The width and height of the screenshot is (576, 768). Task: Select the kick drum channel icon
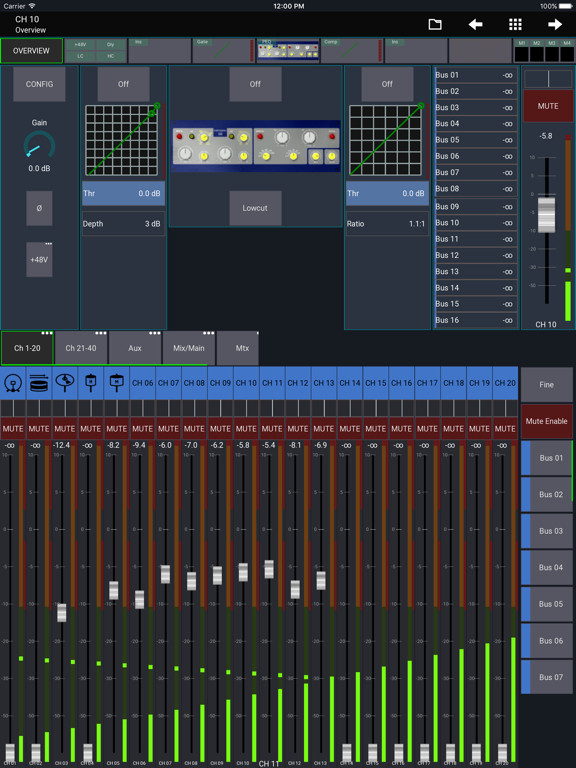13,383
